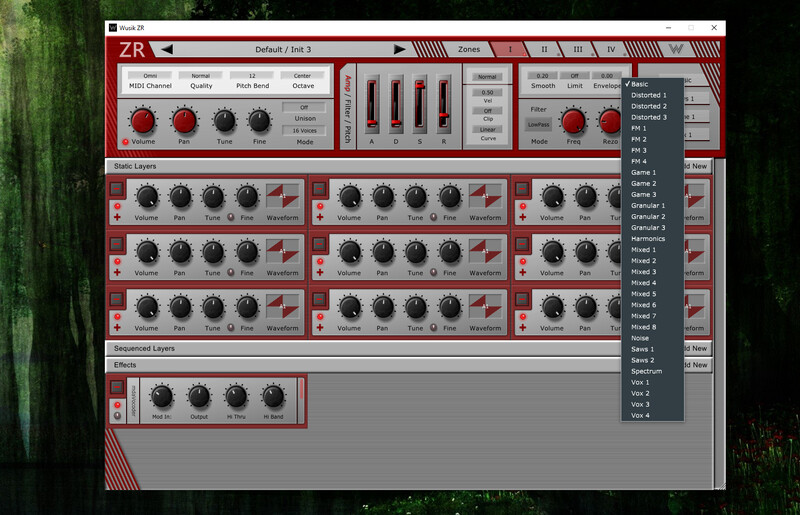The image size is (800, 515).
Task: Toggle small button between Tune and Fine, top-left layer
Action: (231, 217)
